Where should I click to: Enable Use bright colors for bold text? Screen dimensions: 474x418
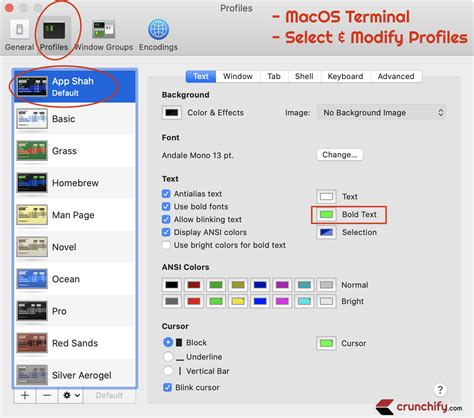(x=166, y=245)
